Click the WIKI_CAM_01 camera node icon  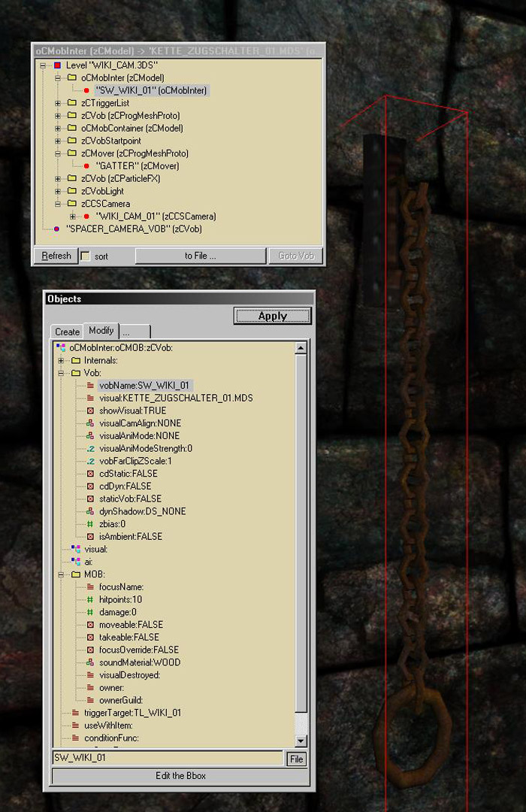pyautogui.click(x=86, y=217)
